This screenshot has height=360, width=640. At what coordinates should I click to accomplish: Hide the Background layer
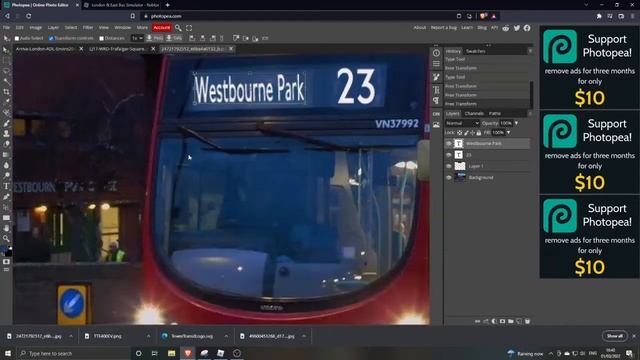click(x=449, y=178)
